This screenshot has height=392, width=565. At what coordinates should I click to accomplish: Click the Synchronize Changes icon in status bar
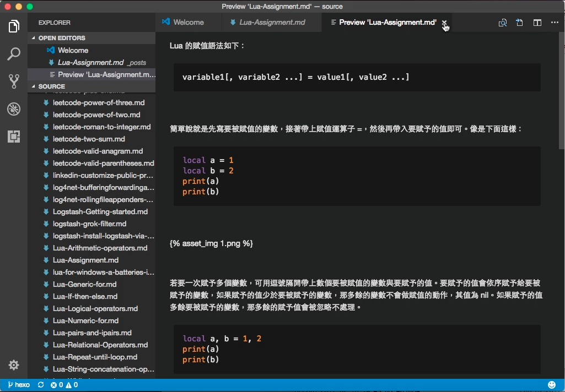click(41, 385)
